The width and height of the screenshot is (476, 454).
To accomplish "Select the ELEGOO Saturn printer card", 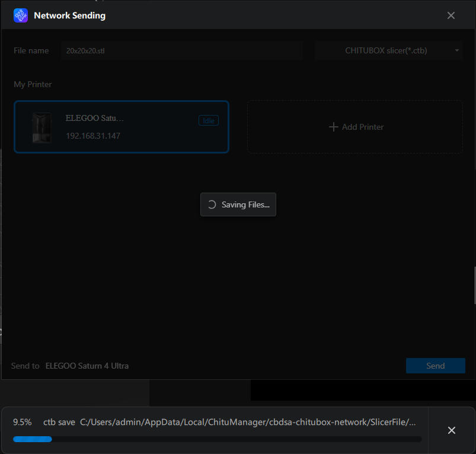I will pos(122,127).
